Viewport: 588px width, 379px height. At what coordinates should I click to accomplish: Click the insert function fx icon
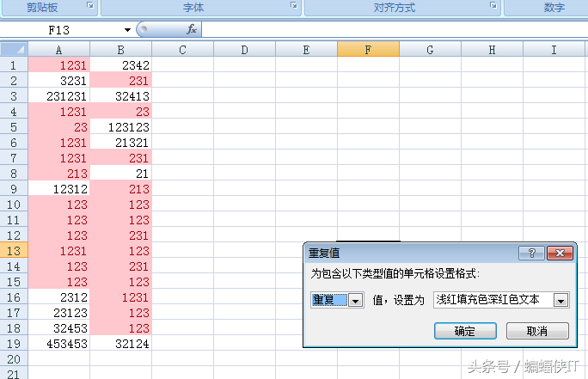pyautogui.click(x=192, y=29)
